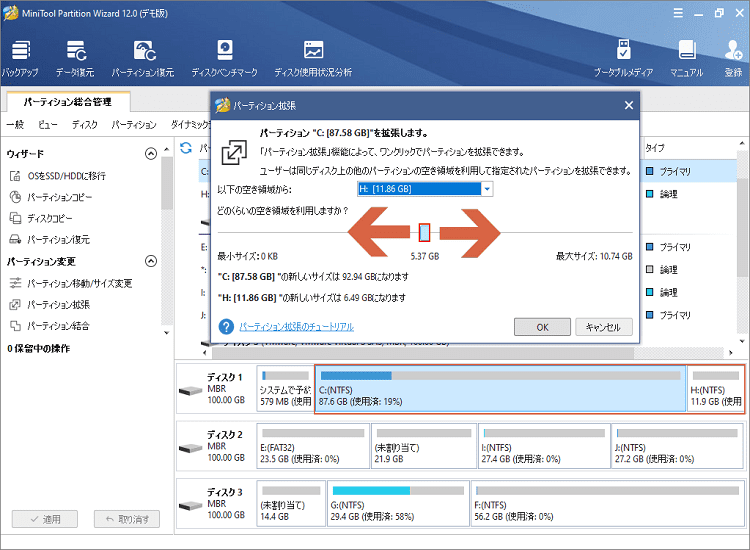Image resolution: width=750 pixels, height=550 pixels.
Task: Choose パーティション拡張 in sidebar
Action: [49, 305]
